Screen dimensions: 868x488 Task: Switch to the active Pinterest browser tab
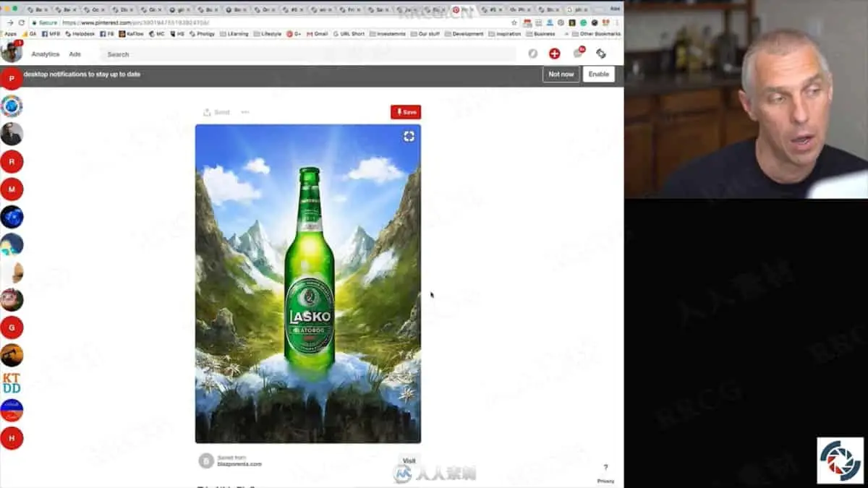click(x=464, y=9)
